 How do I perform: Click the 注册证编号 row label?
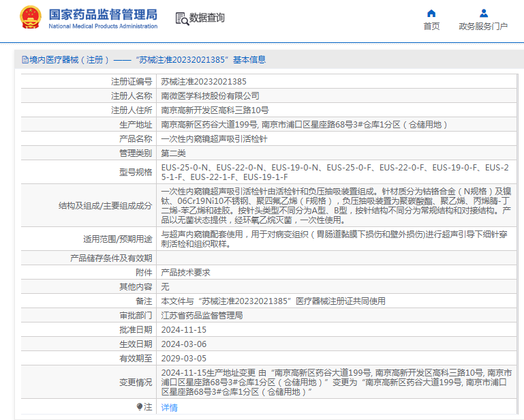132,82
